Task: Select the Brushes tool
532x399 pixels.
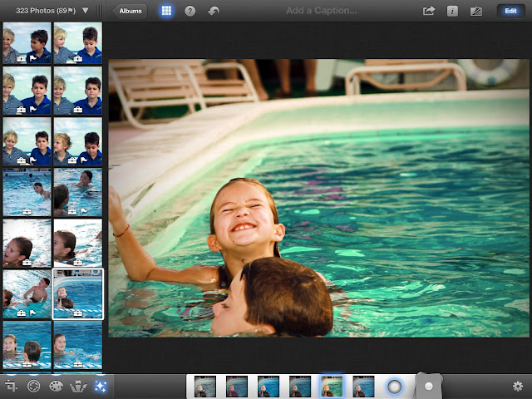Action: click(79, 387)
